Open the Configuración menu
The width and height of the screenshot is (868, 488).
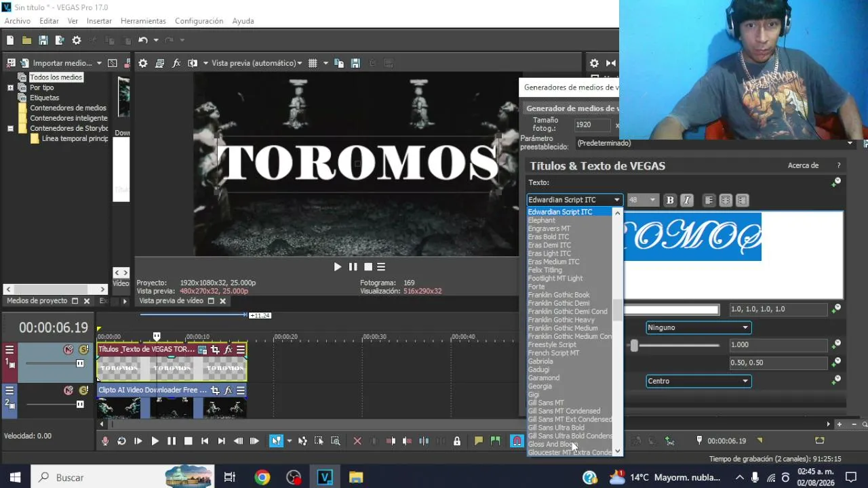199,21
